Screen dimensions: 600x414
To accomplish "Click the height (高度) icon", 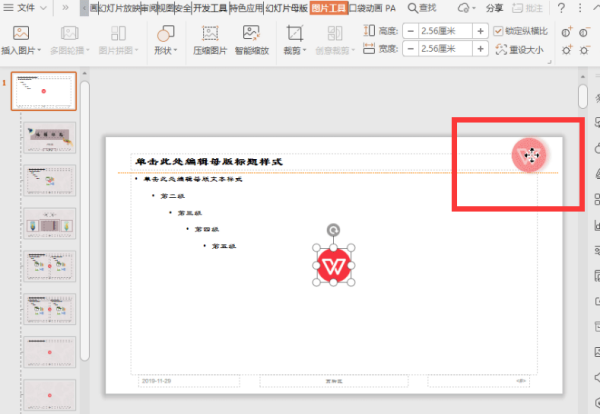I will point(369,31).
